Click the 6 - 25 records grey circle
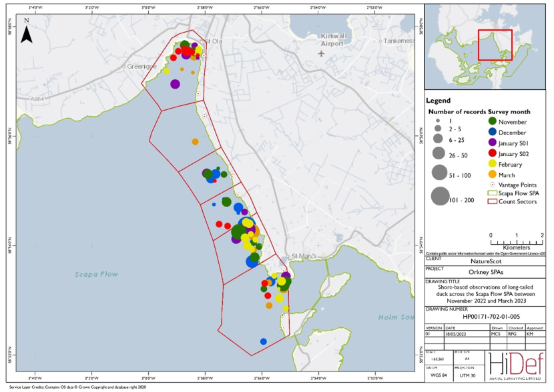Viewport: 554px width, 392px height. pos(438,138)
